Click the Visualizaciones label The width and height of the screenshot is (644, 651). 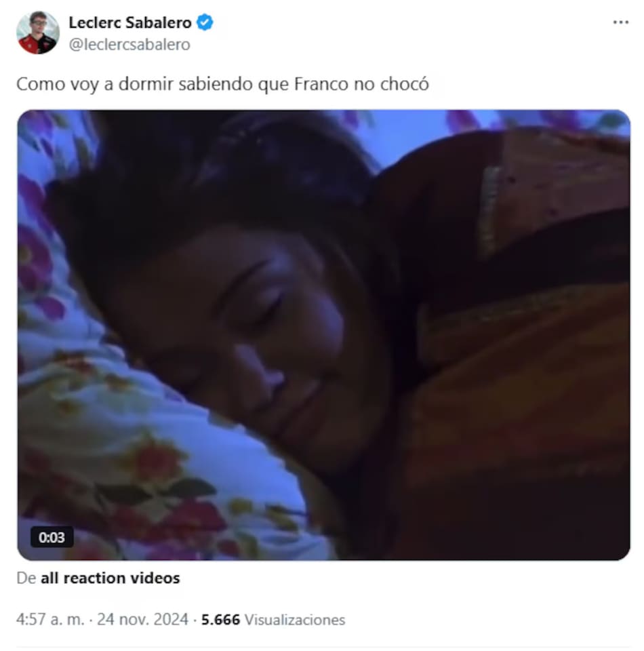(295, 620)
